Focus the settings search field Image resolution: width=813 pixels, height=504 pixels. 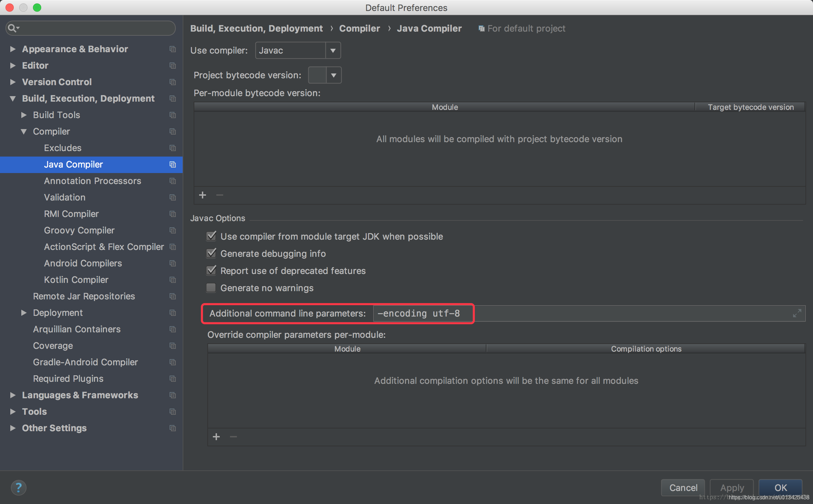(91, 28)
